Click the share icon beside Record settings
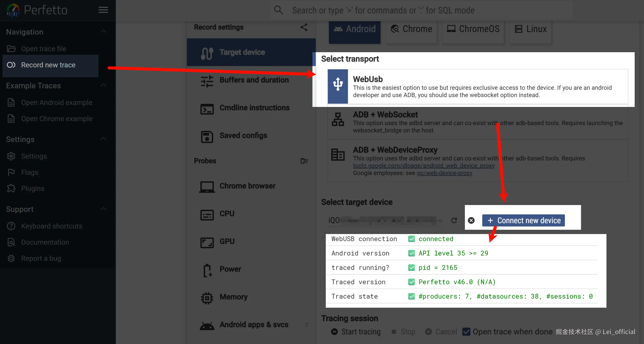The width and height of the screenshot is (644, 344). click(304, 27)
